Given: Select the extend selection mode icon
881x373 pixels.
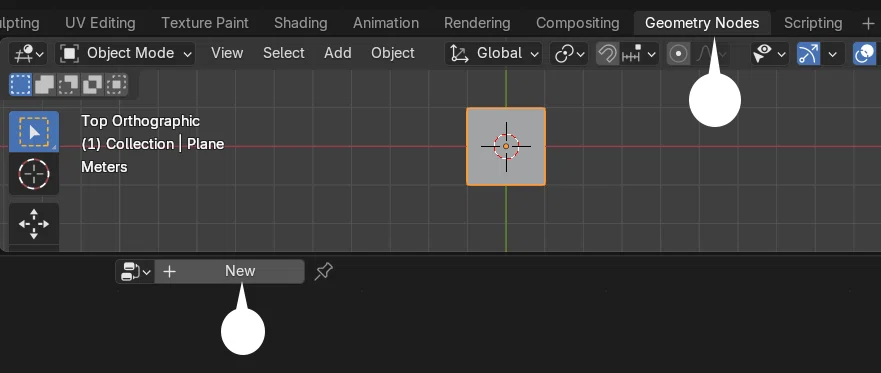Looking at the screenshot, I should point(44,85).
